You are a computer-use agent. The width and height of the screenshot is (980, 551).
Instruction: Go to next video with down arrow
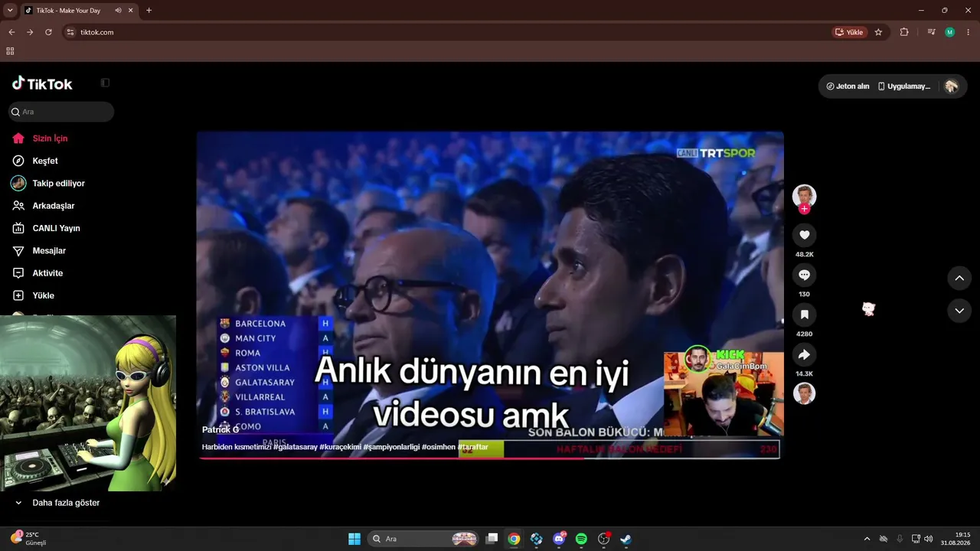[x=959, y=311]
